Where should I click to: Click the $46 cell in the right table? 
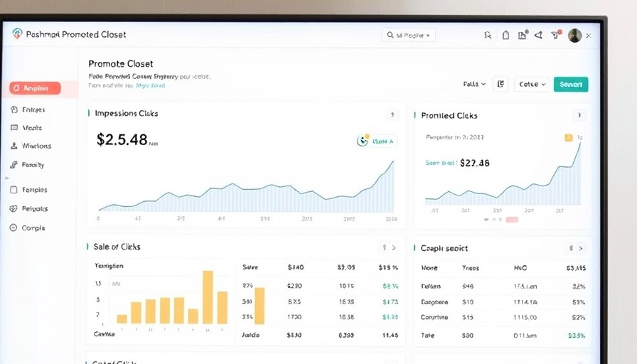pos(468,286)
